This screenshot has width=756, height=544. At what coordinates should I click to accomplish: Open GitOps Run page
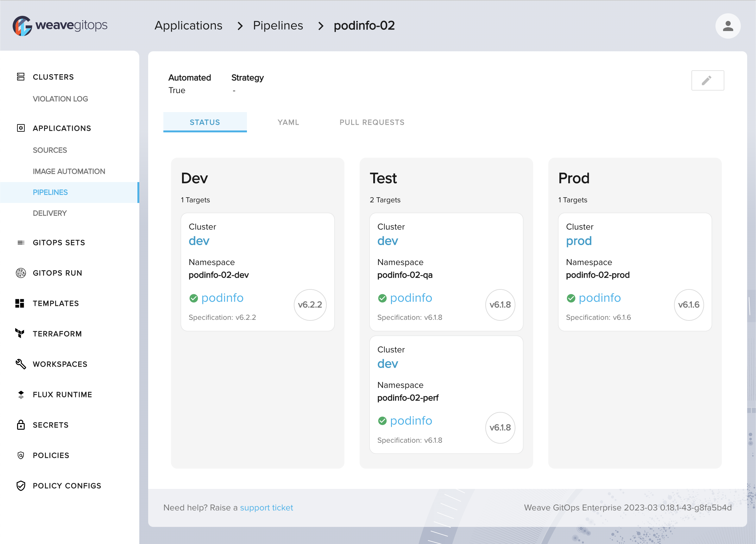coord(57,273)
